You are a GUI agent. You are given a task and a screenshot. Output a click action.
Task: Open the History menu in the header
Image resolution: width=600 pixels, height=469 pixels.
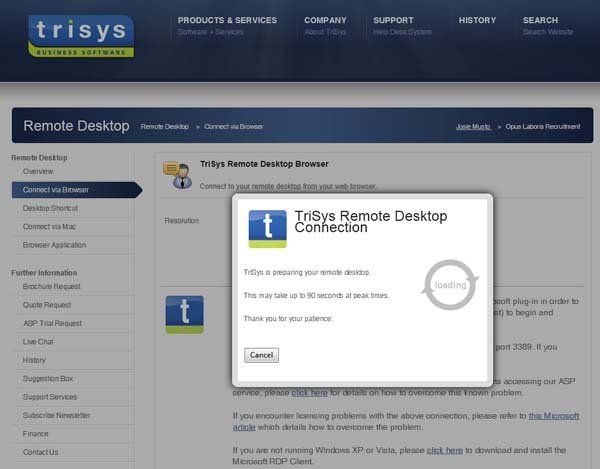(477, 20)
